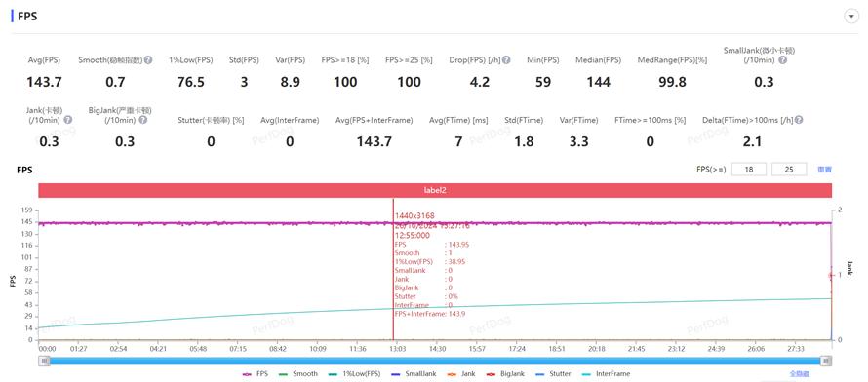Click the Std(FTime) value 1.8
Screen dimensions: 868x382
524,142
